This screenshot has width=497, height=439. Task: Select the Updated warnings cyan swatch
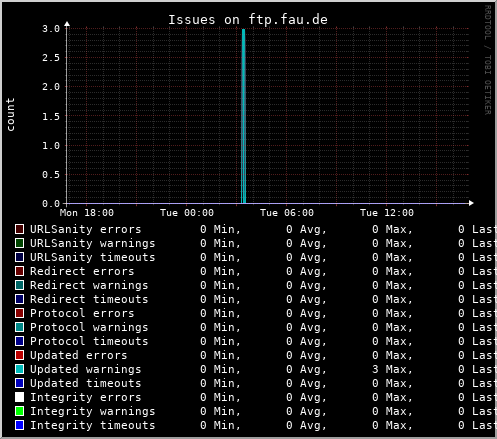coord(19,369)
